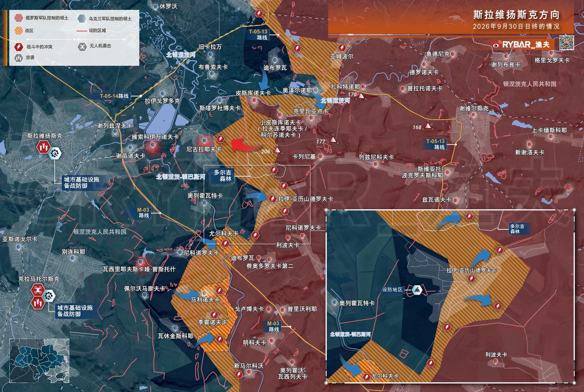
Task: Click the QR code in top-right corner
Action: point(567,43)
